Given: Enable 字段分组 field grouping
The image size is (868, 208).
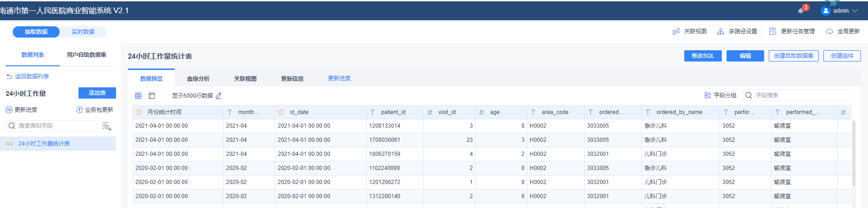Looking at the screenshot, I should point(720,95).
